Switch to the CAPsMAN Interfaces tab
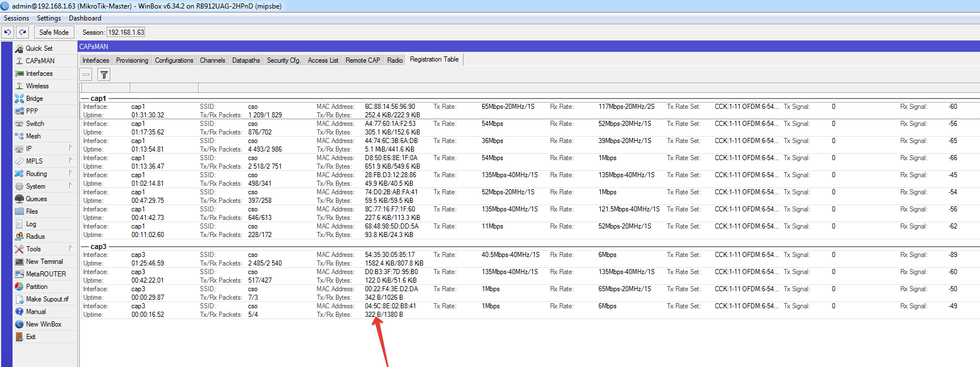980x367 pixels. pos(96,60)
